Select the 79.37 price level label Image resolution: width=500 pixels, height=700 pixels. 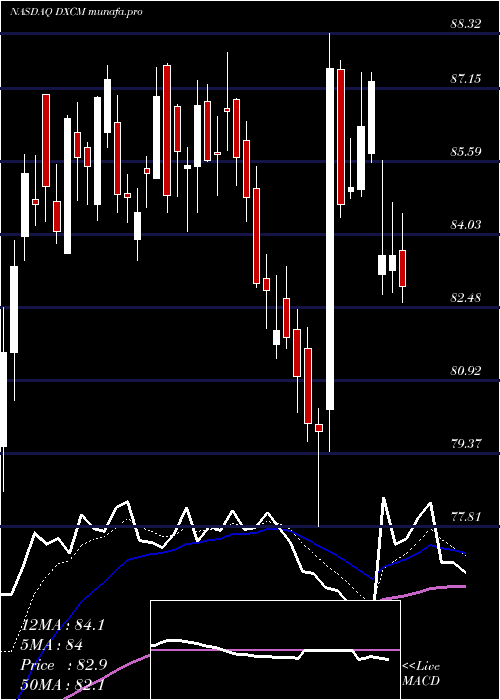click(466, 444)
